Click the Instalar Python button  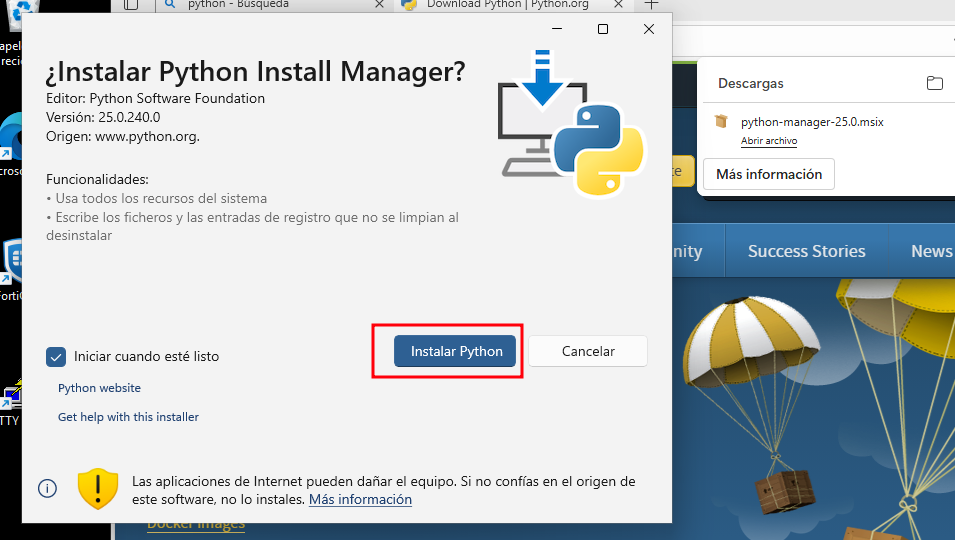(x=455, y=351)
